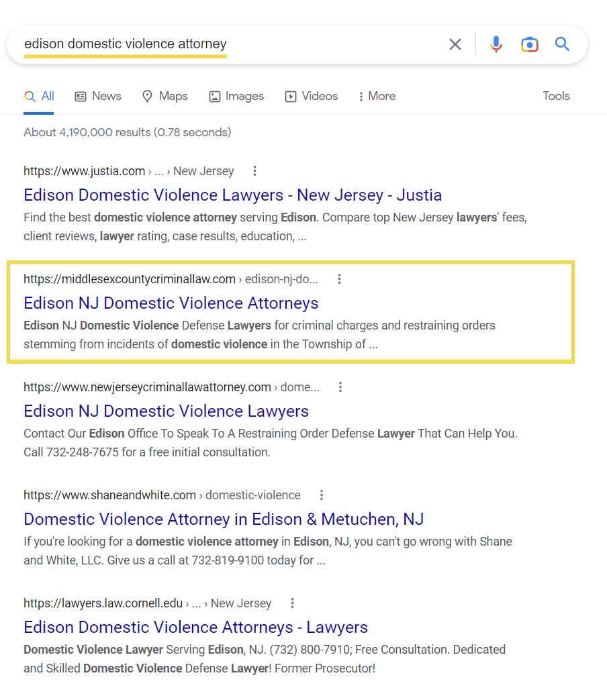This screenshot has width=607, height=700.
Task: Open Edison Domestic Violence Lawyers - New Jersey - Justia
Action: tap(233, 195)
